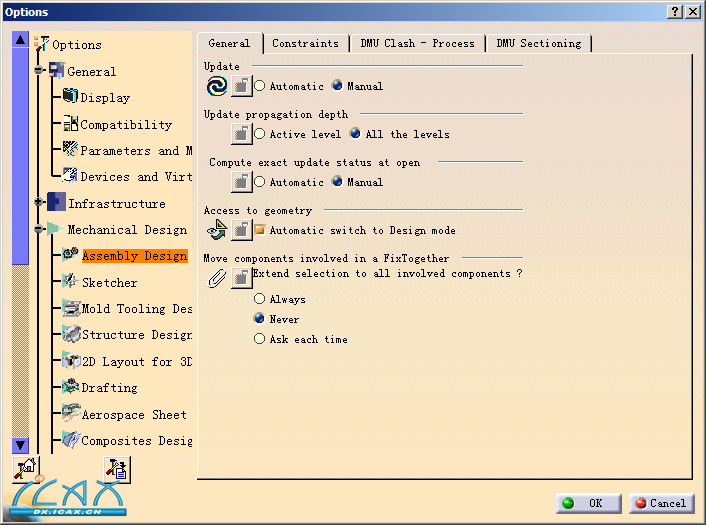Click the Composites Design icon
Viewport: 706px width, 525px height.
71,440
